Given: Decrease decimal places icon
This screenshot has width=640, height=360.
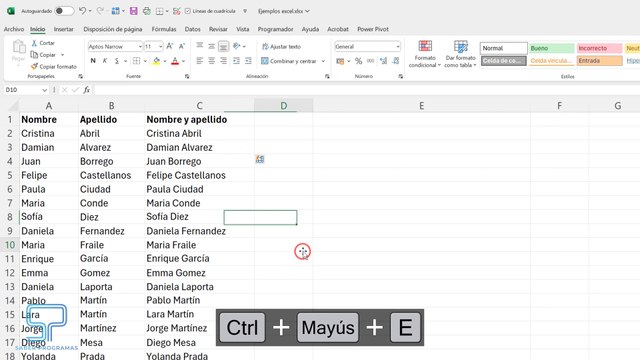Looking at the screenshot, I should tap(396, 61).
